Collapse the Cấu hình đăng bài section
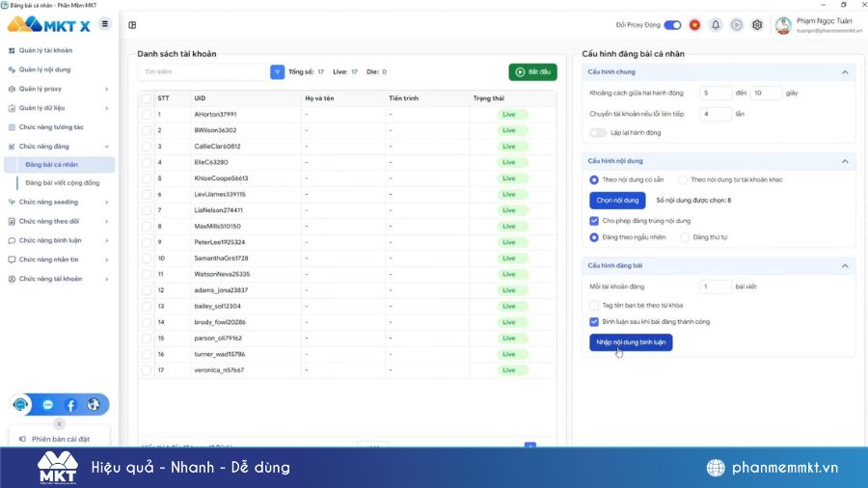The width and height of the screenshot is (868, 488). 845,265
